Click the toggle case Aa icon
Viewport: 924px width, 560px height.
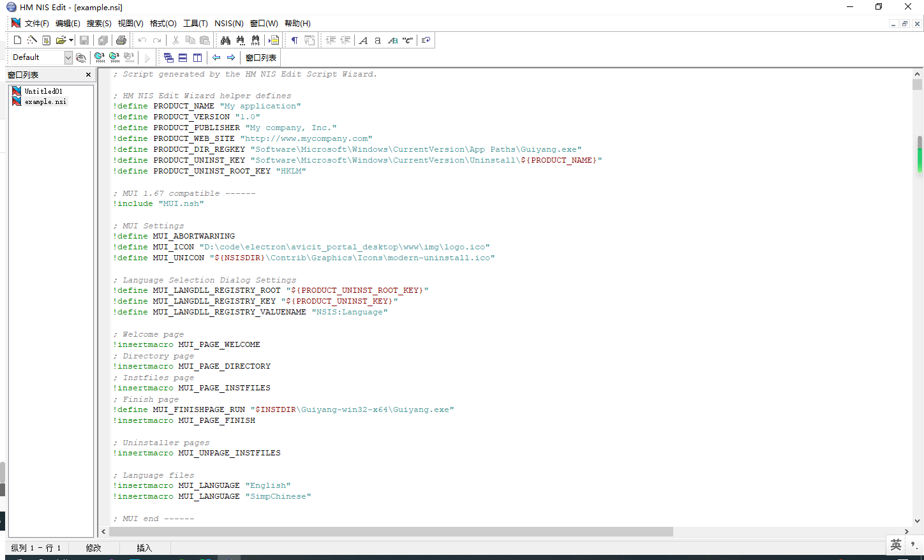[x=393, y=40]
